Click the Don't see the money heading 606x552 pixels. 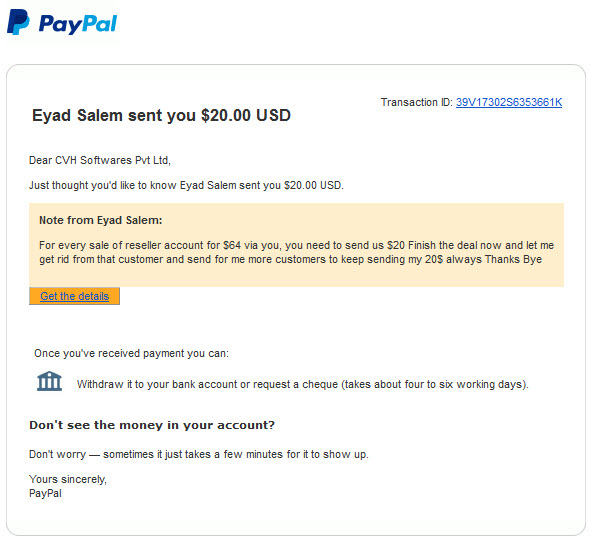tap(152, 425)
